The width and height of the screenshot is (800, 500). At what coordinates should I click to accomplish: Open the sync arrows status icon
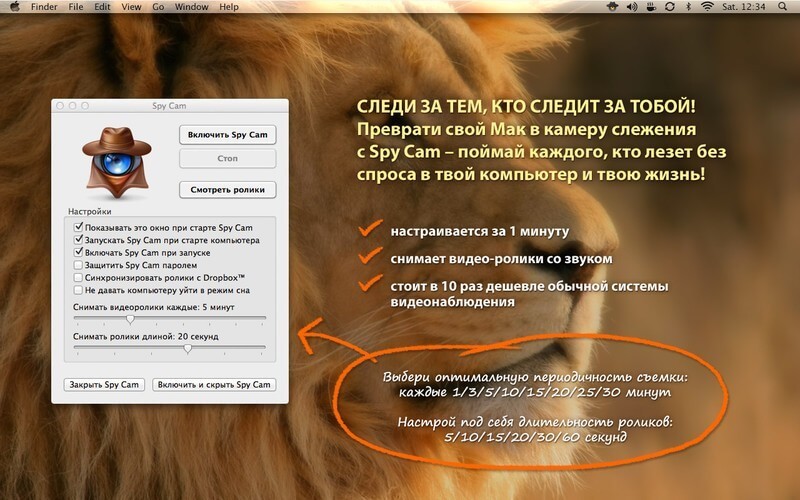click(x=670, y=7)
